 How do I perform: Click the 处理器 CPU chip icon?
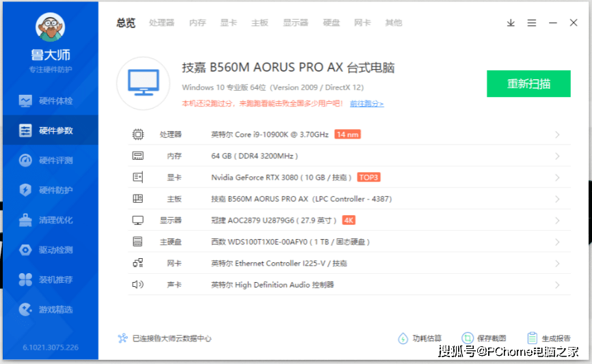click(138, 135)
